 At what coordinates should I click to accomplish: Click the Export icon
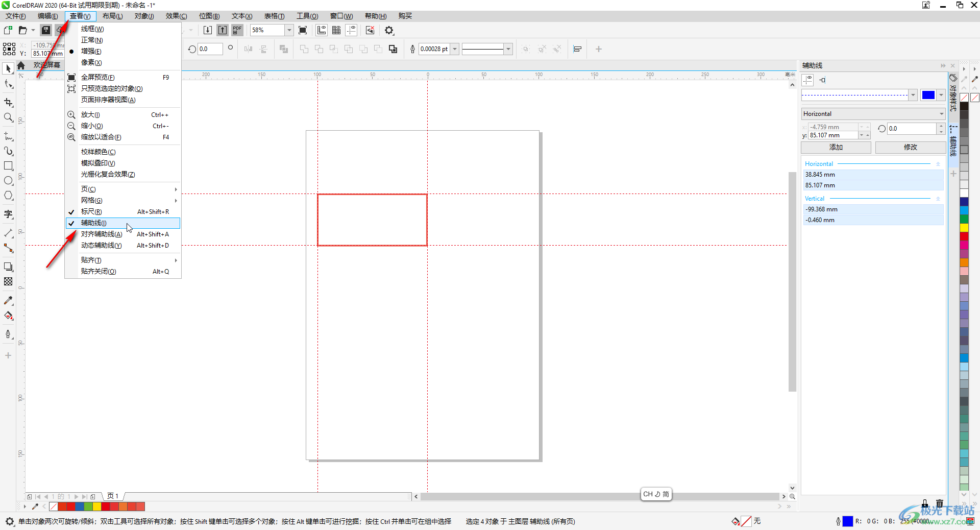point(223,30)
